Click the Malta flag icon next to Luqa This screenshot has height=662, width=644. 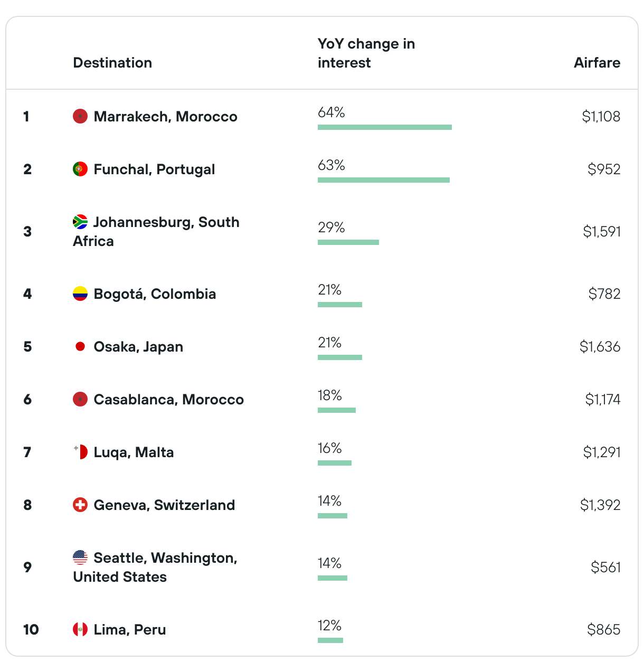[x=80, y=452]
